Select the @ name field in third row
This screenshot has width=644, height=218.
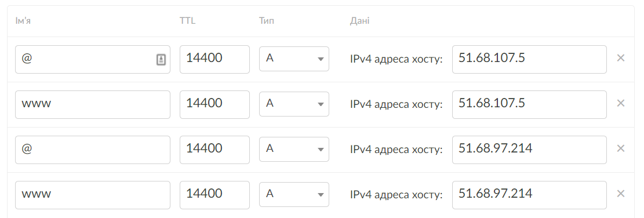tap(93, 150)
